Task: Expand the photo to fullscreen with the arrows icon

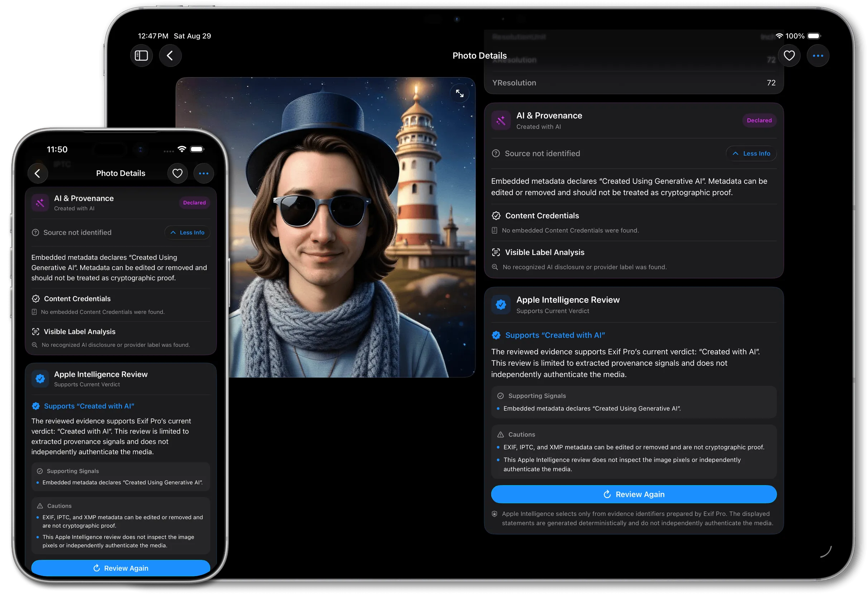Action: [x=460, y=94]
